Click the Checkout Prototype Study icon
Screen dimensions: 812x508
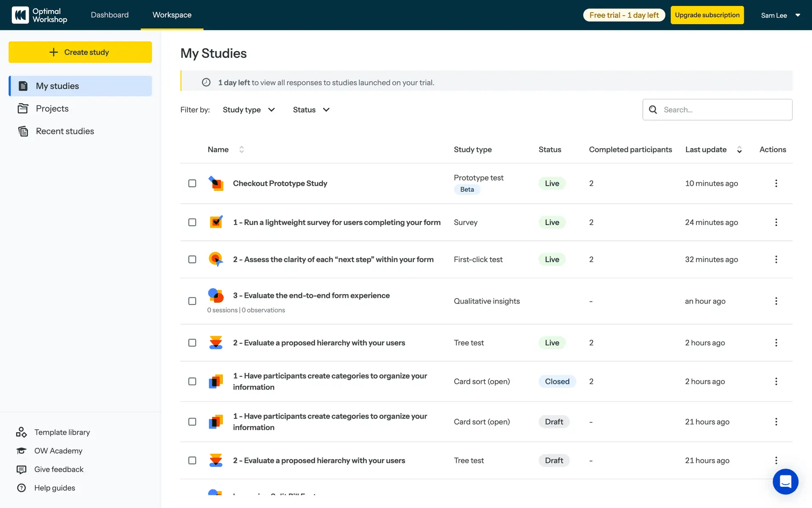point(216,183)
